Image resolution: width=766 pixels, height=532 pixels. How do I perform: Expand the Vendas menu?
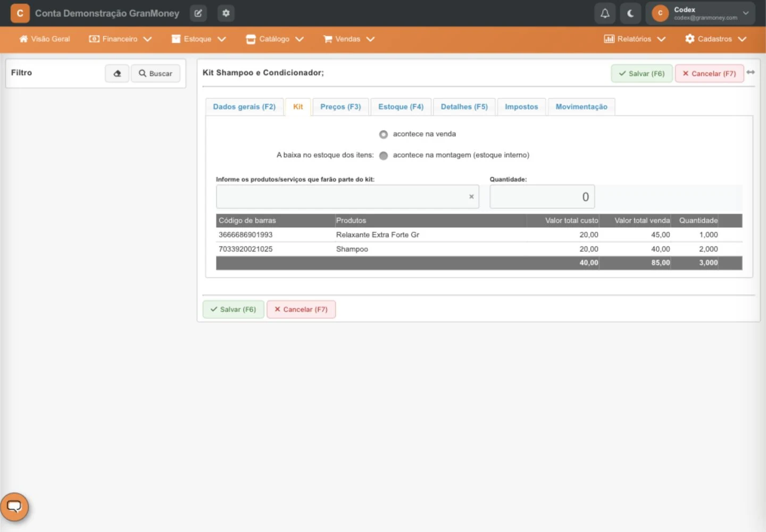(x=349, y=39)
